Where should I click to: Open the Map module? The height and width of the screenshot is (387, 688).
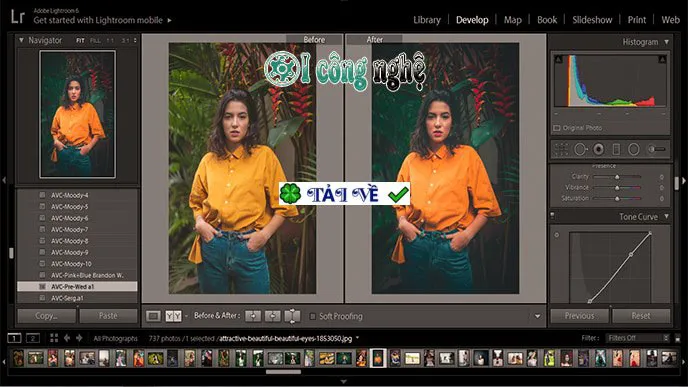pyautogui.click(x=512, y=20)
